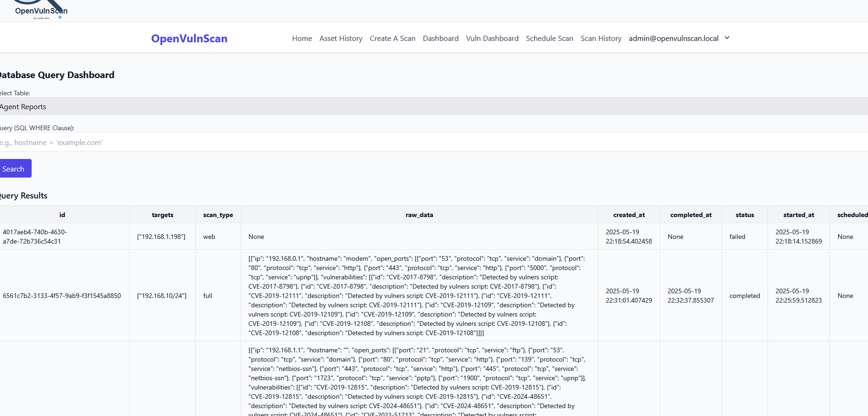Open the Create A Scan page
This screenshot has width=868, height=416.
coord(393,39)
